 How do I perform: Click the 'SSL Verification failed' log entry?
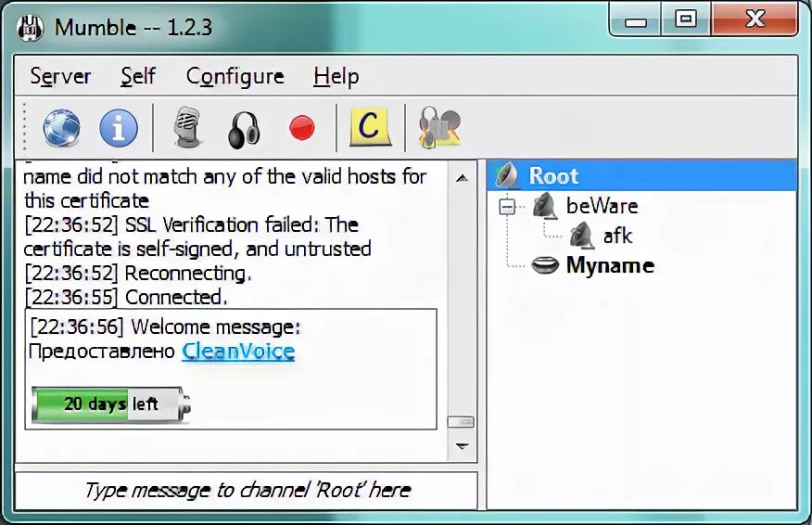(x=197, y=237)
